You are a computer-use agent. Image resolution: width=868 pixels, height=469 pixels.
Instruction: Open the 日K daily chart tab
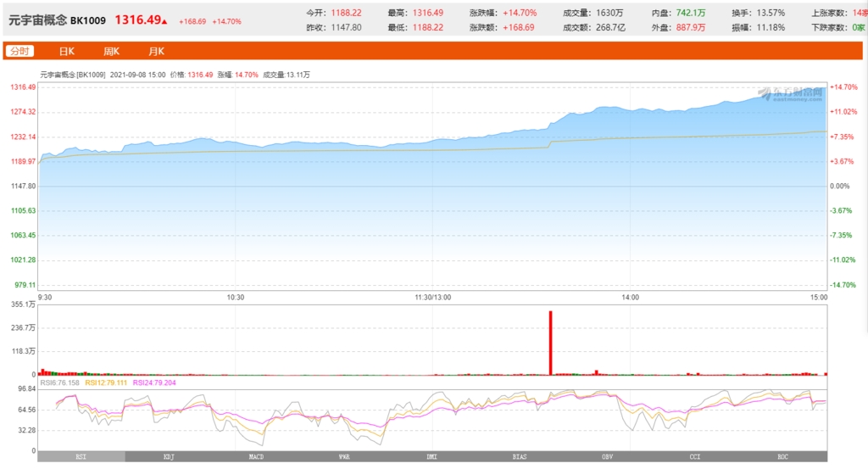click(66, 52)
